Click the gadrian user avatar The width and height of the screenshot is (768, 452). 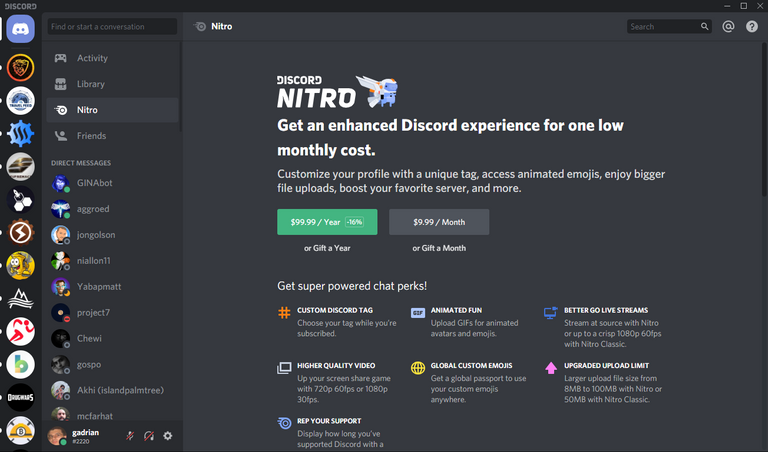click(x=57, y=436)
